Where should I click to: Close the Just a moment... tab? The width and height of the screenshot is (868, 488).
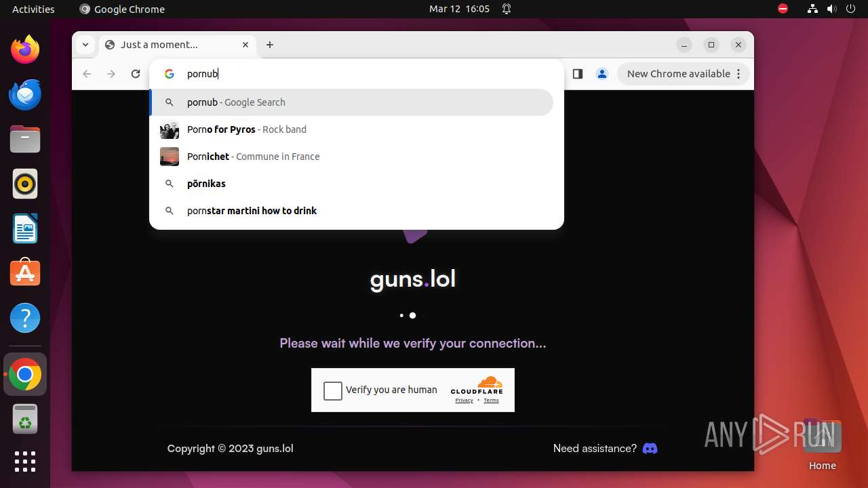click(x=245, y=45)
